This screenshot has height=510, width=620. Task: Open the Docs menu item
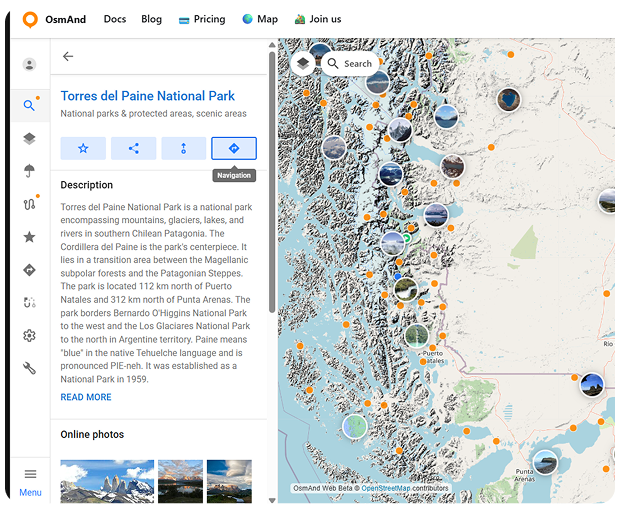click(114, 19)
